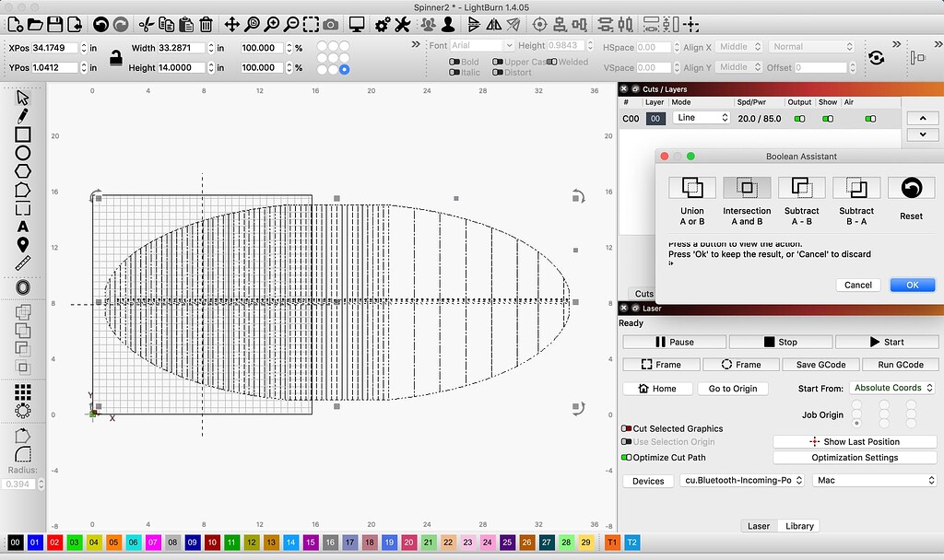Select the red color swatch in palette
944x560 pixels.
55,542
